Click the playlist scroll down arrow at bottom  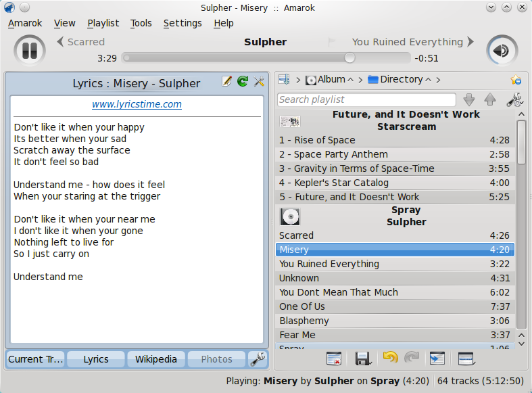tap(521, 344)
